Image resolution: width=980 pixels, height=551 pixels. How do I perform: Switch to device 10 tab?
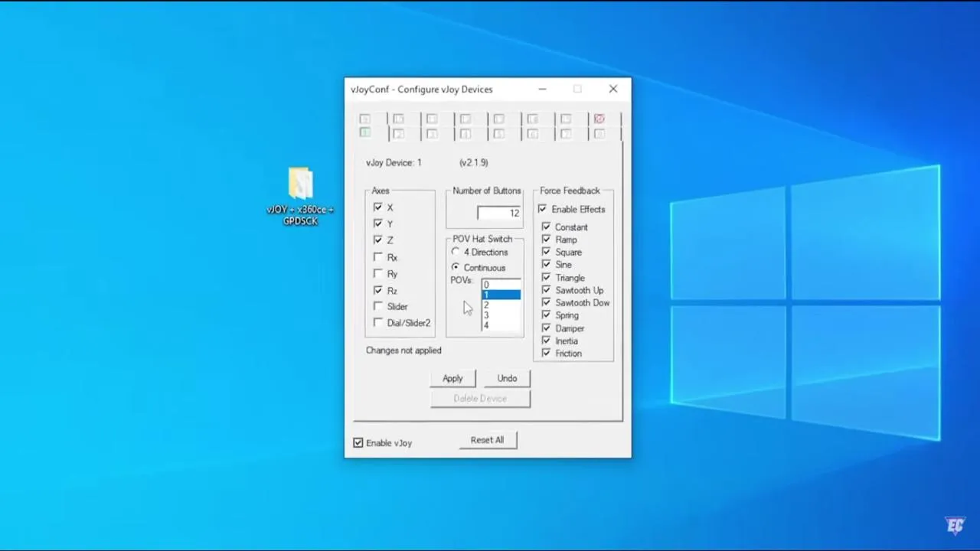[398, 119]
